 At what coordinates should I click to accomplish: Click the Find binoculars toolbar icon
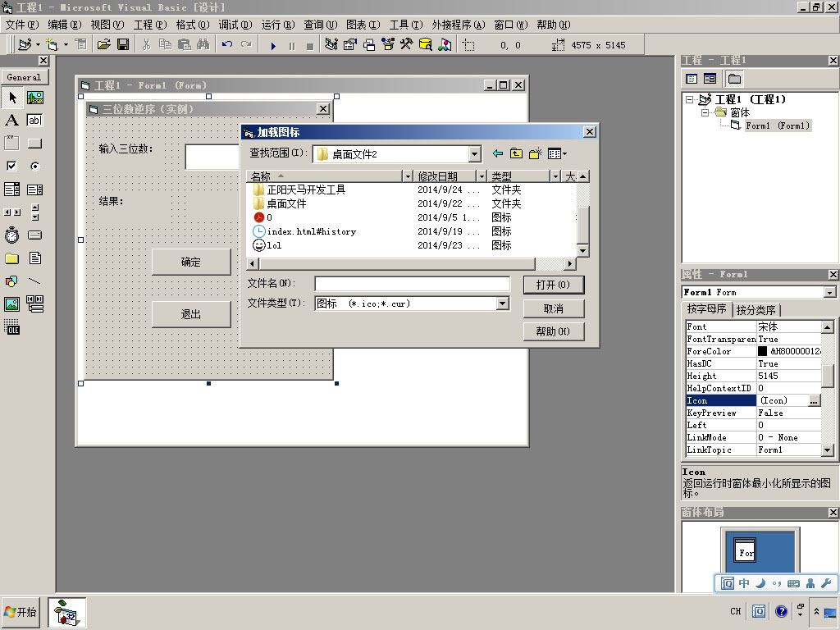(203, 45)
